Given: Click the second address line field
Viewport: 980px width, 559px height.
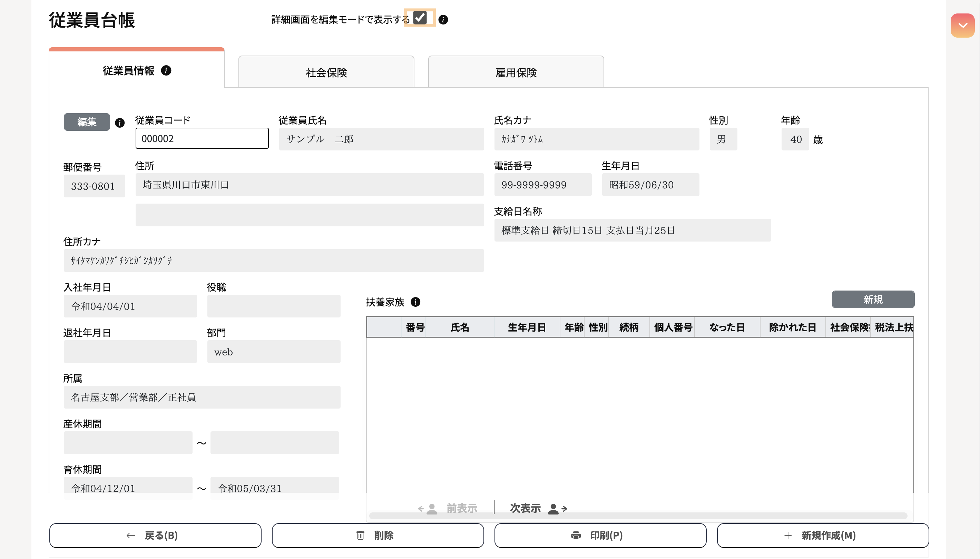Looking at the screenshot, I should pyautogui.click(x=310, y=215).
